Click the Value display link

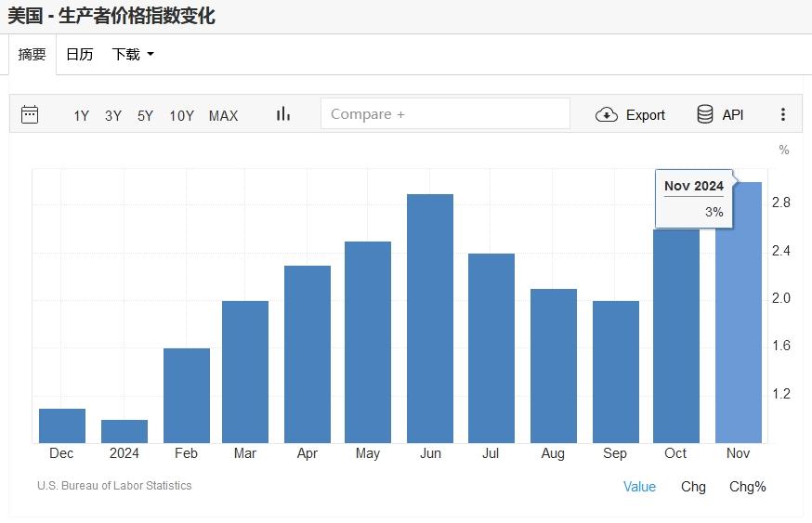(x=639, y=487)
